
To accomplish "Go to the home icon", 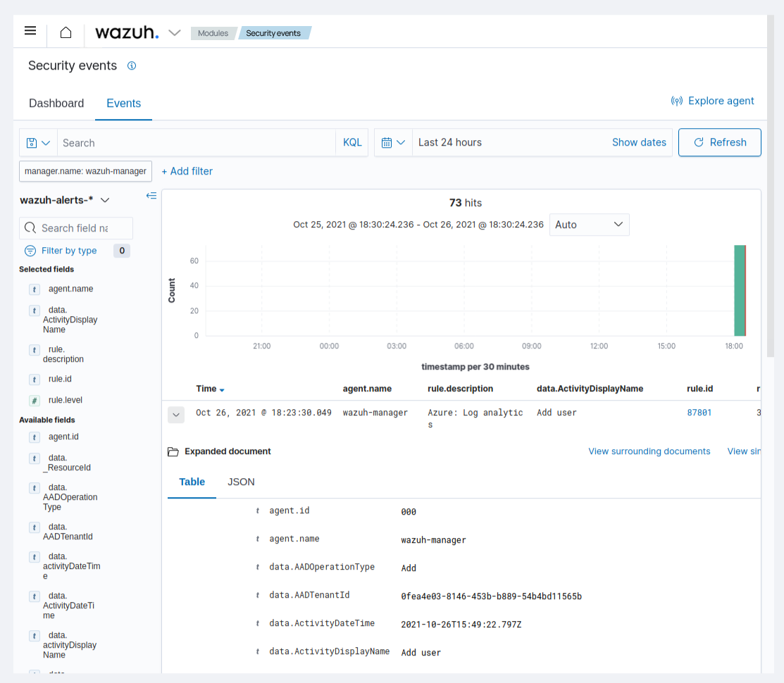I will point(66,32).
